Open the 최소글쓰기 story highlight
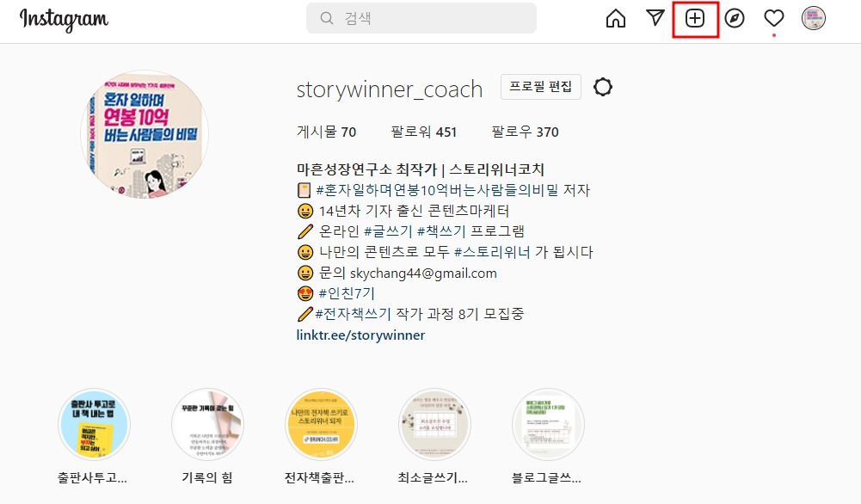861x504 pixels. (x=434, y=424)
